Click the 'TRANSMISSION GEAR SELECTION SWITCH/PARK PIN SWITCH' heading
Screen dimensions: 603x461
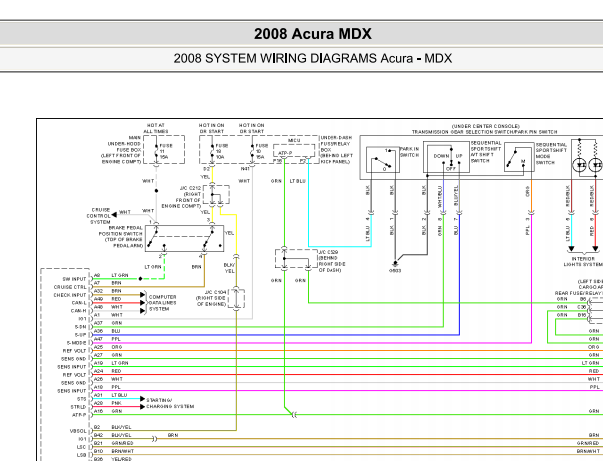485,132
